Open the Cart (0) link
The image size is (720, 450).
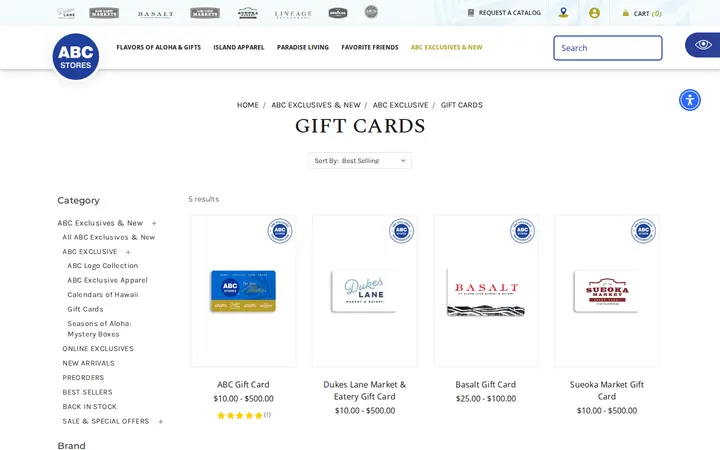[647, 13]
